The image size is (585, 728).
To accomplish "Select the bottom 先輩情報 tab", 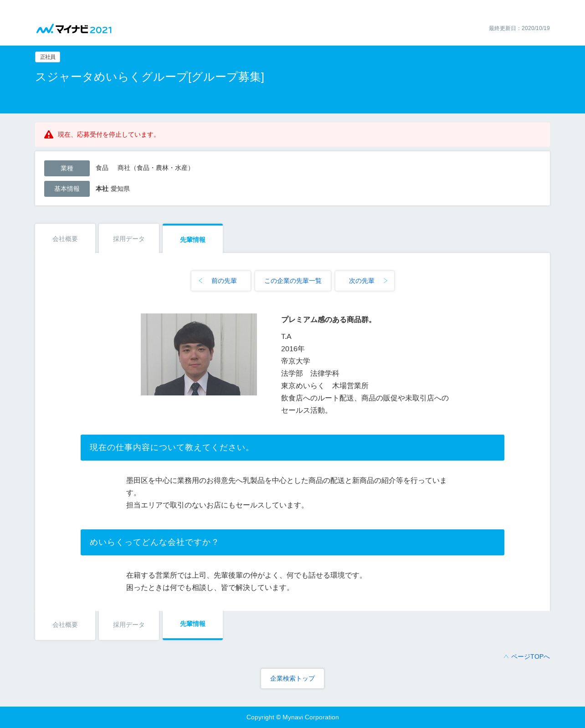I will pyautogui.click(x=193, y=625).
